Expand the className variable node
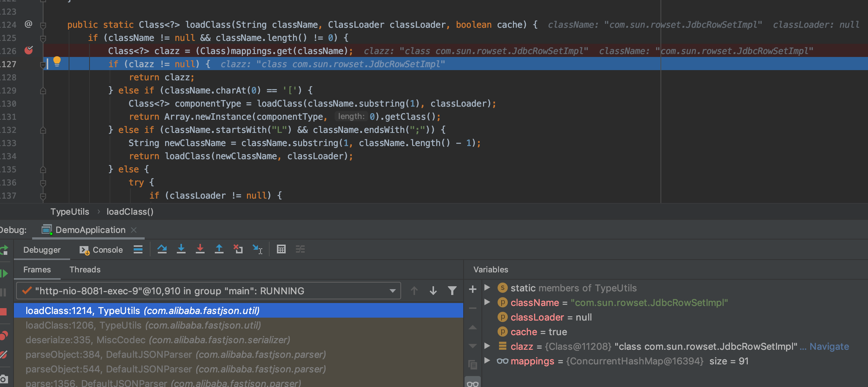Image resolution: width=868 pixels, height=387 pixels. pos(487,302)
